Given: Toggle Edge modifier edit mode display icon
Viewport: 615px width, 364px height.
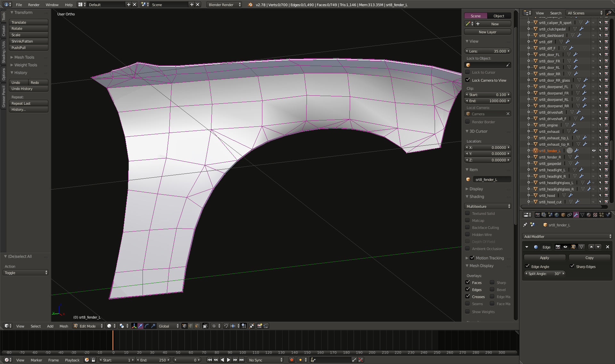Looking at the screenshot, I should pos(573,247).
